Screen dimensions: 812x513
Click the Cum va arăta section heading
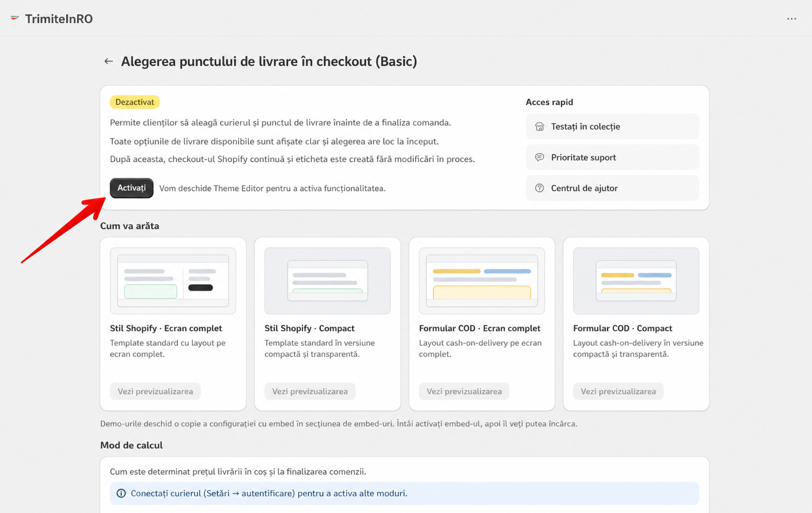[x=130, y=226]
